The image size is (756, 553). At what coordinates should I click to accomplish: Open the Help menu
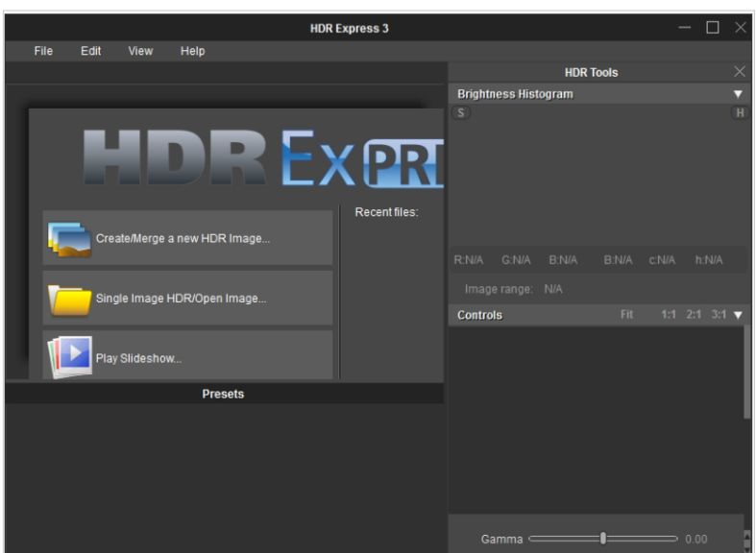tap(192, 51)
